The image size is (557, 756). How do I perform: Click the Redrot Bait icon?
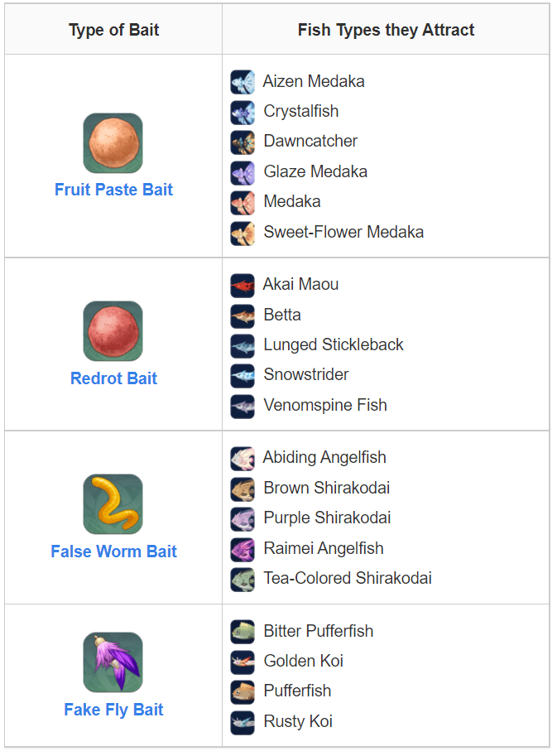pos(113,331)
